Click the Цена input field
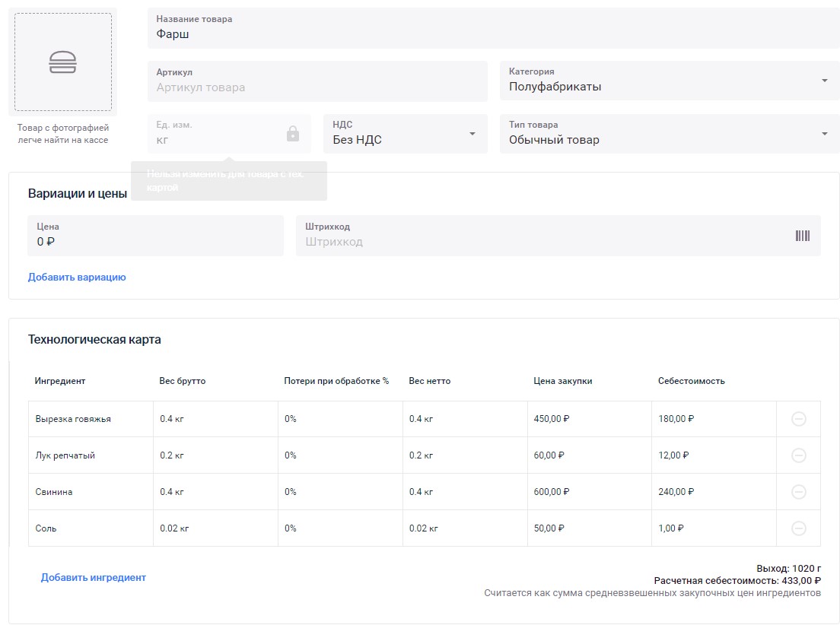 [x=155, y=236]
